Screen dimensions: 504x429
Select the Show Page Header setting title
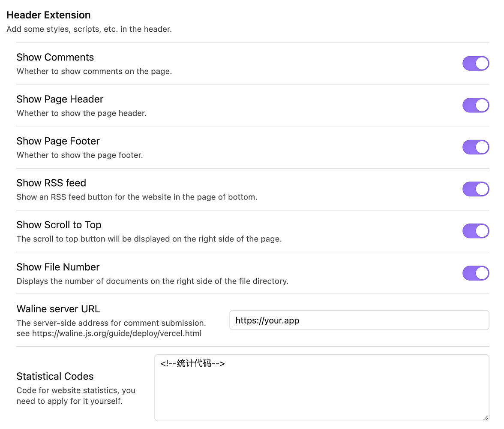[x=60, y=100]
